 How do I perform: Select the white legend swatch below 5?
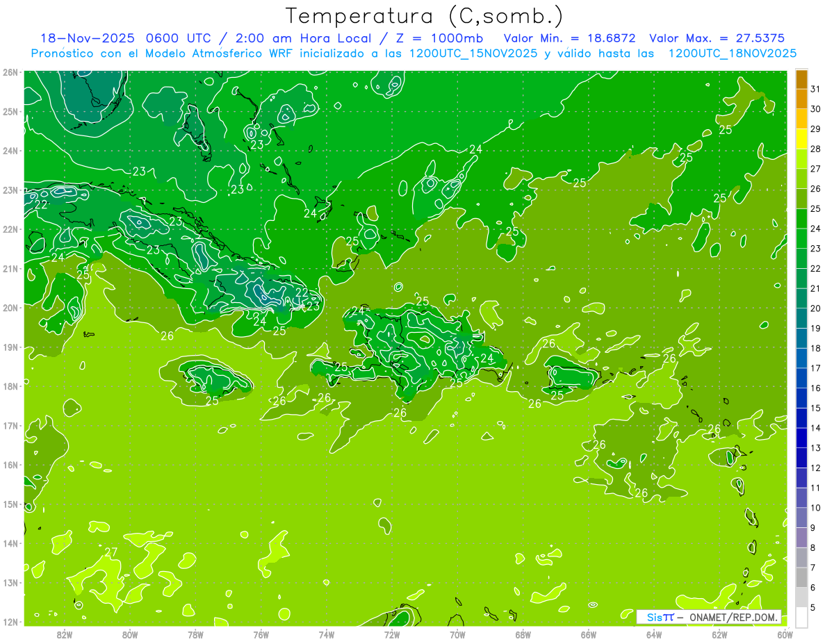801,617
